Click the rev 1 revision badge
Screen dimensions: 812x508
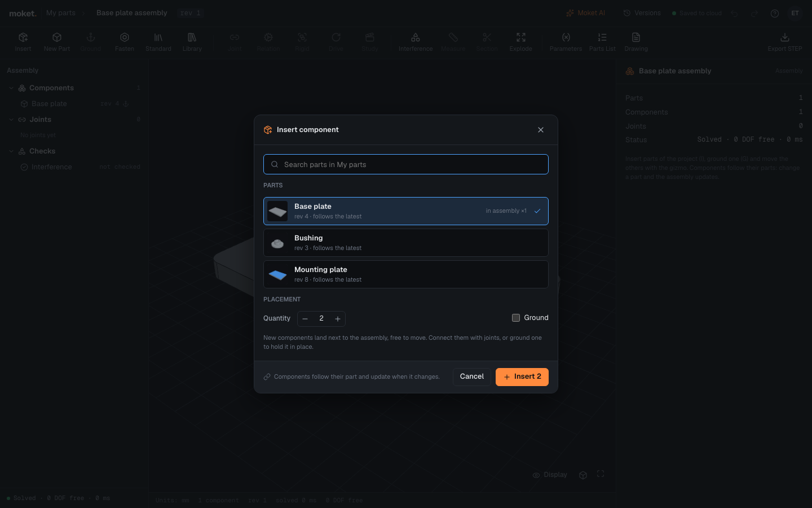[x=191, y=13]
